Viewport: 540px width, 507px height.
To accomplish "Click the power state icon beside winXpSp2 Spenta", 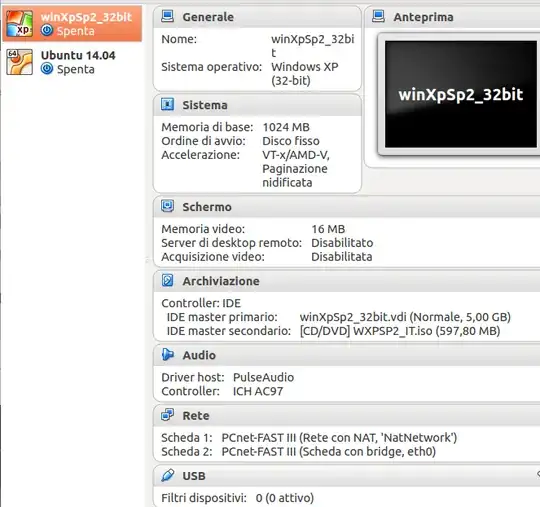I will (47, 30).
